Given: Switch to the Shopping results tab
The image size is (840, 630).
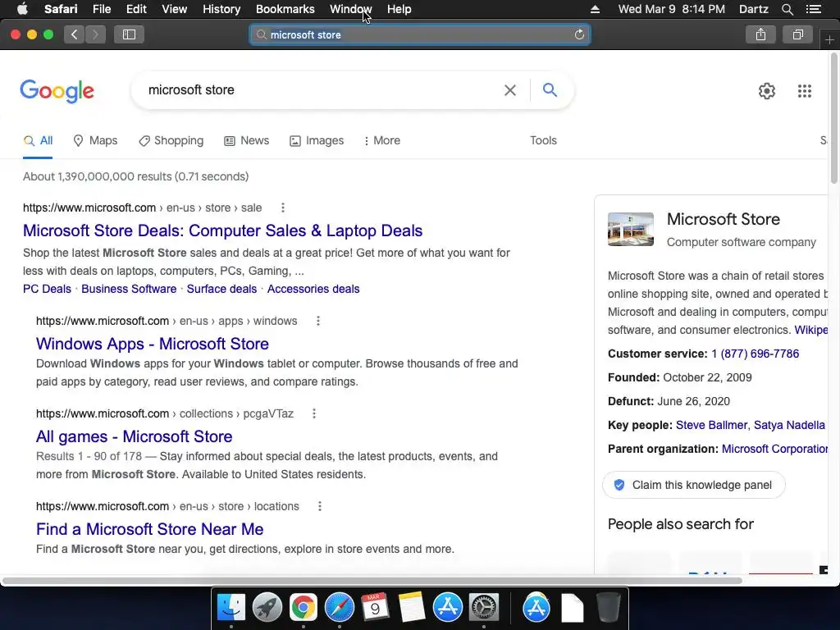Looking at the screenshot, I should (171, 140).
